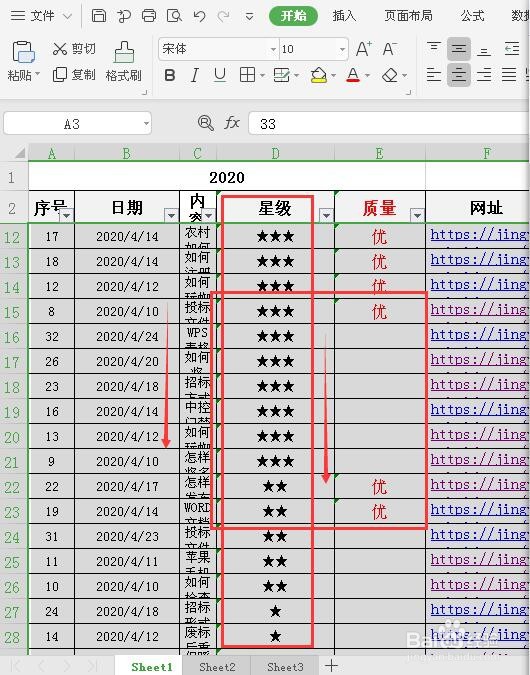The height and width of the screenshot is (675, 530).
Task: Click the Save icon in quick toolbar
Action: click(x=99, y=16)
